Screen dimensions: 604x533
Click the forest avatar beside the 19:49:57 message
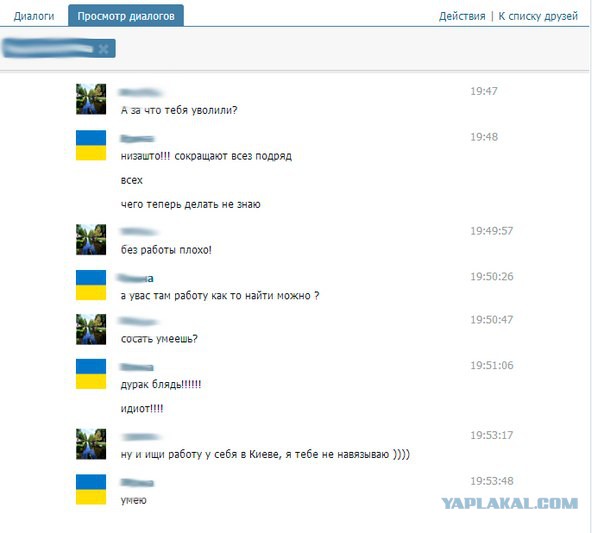point(91,240)
